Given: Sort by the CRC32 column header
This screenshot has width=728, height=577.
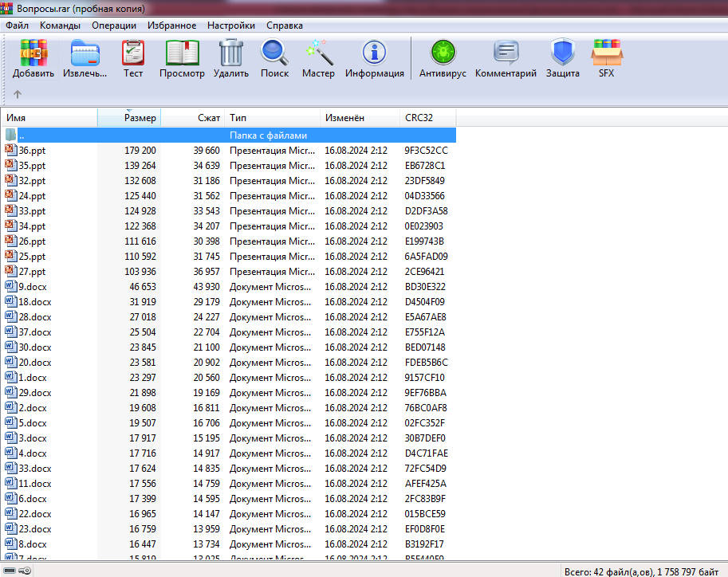Looking at the screenshot, I should [419, 117].
